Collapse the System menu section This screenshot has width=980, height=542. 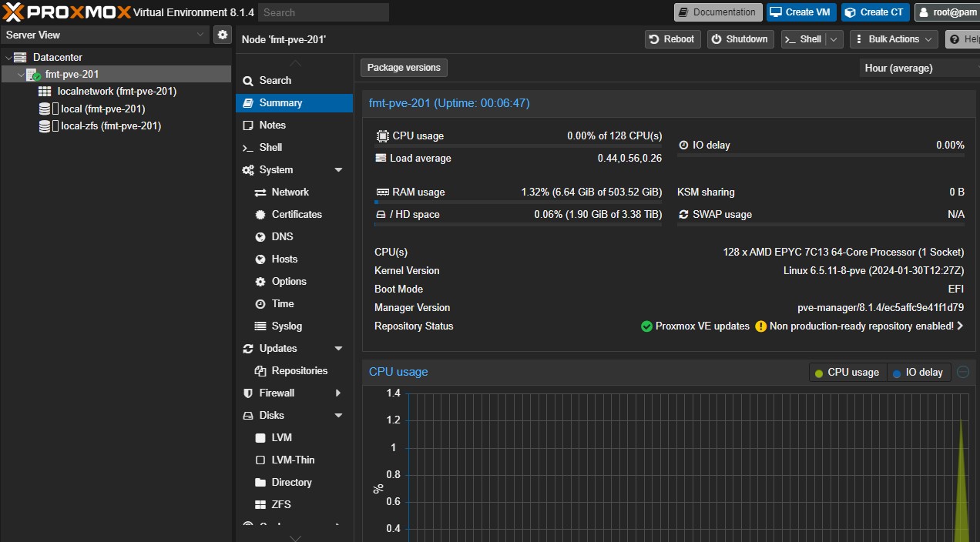coord(338,169)
